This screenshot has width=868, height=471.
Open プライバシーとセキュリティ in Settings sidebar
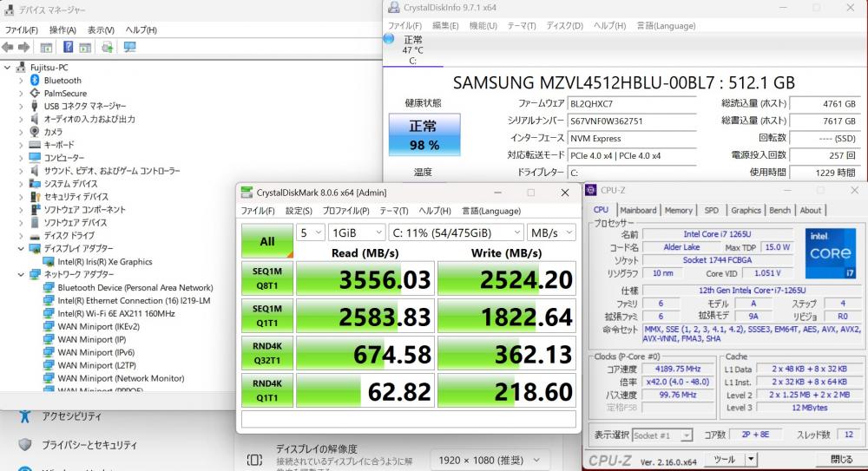89,445
